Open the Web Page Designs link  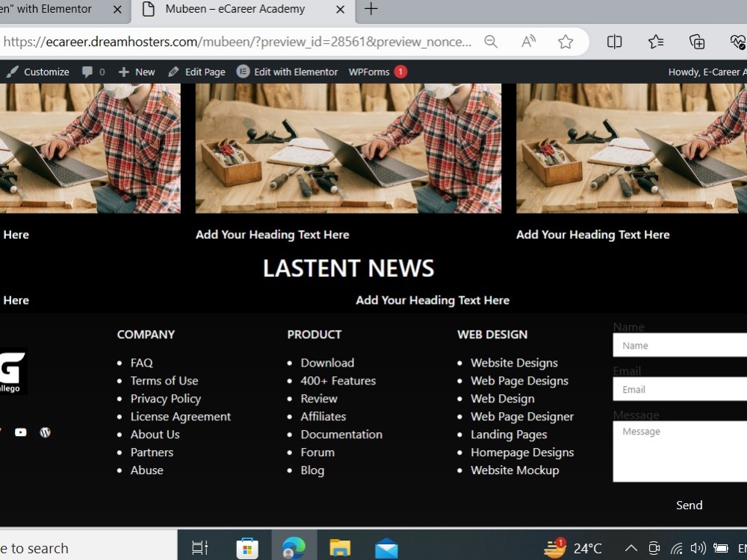519,381
